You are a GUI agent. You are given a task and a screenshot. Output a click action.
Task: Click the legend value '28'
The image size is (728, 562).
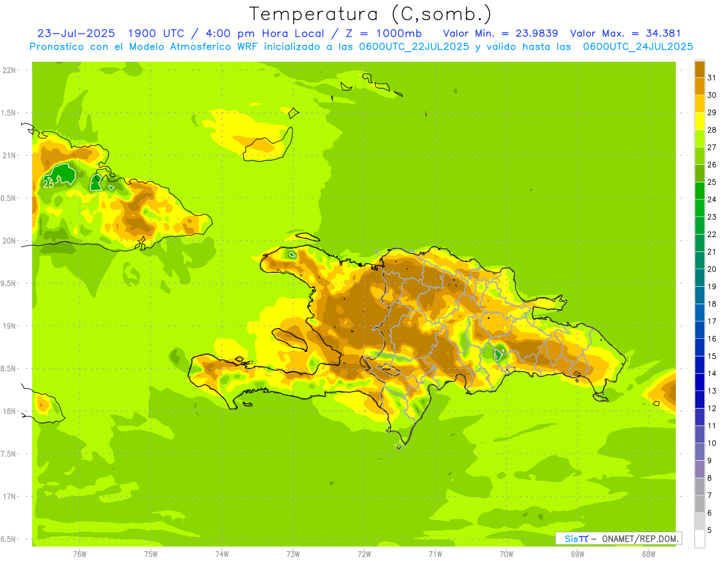[x=712, y=130]
